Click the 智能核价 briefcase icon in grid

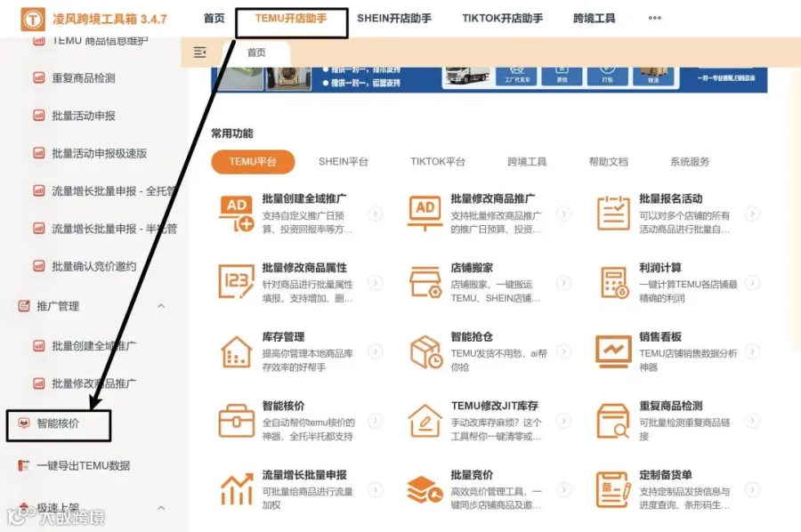tap(237, 421)
